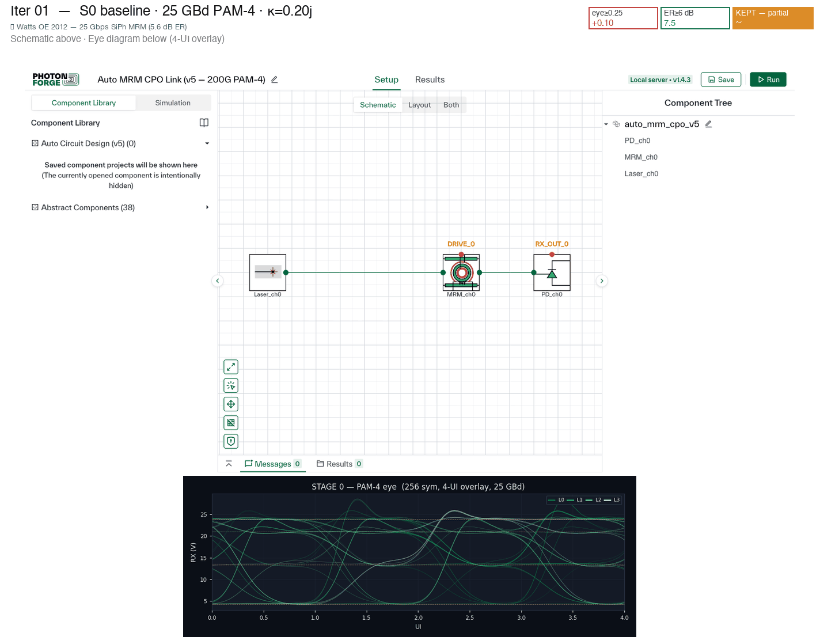Click the PhotonForge logo
The image size is (820, 644).
click(x=55, y=79)
